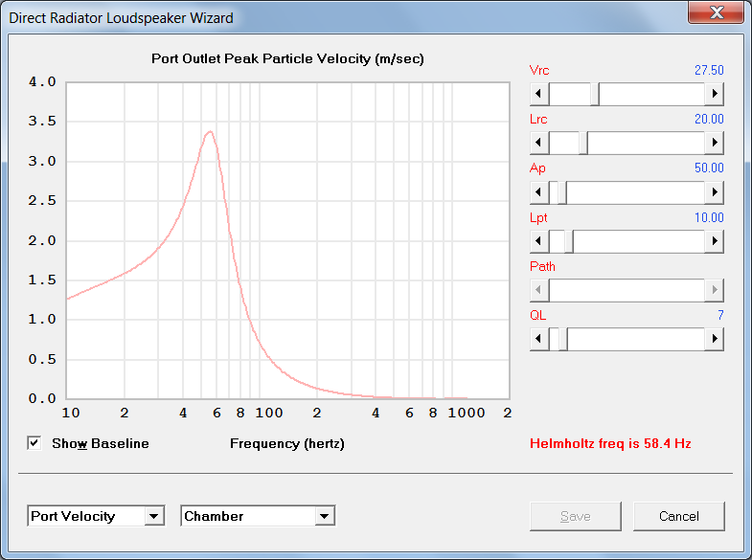Click the Port Outlet Peak Particle Velocity title
The width and height of the screenshot is (752, 560).
(x=287, y=59)
